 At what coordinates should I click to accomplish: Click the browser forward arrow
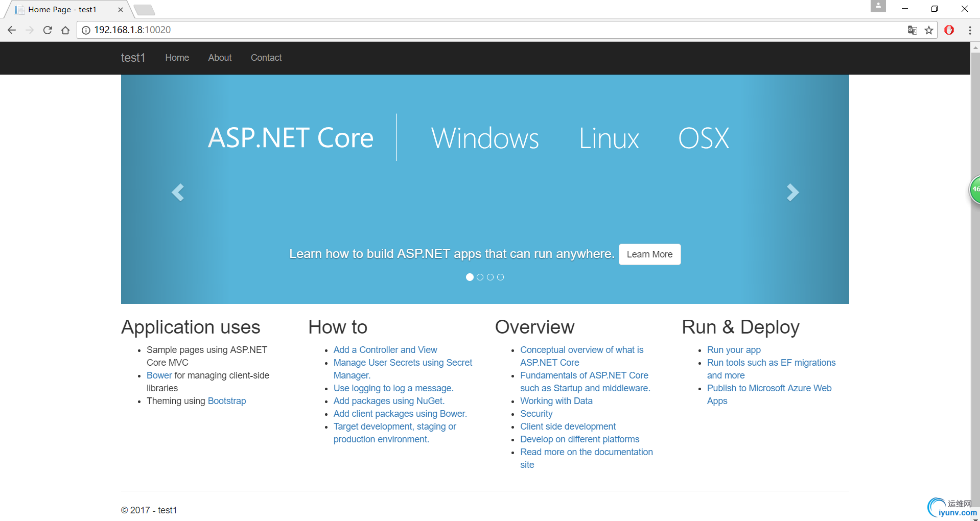click(30, 30)
